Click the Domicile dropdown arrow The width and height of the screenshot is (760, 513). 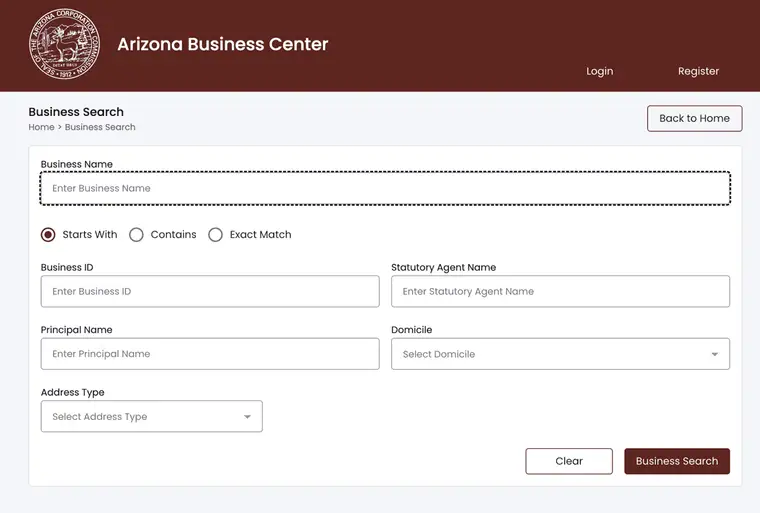coord(714,354)
